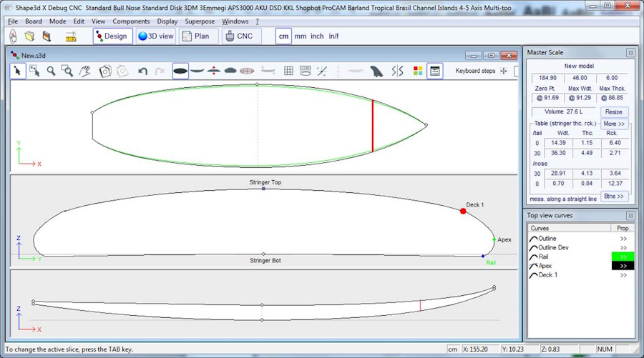
Task: Click the Resize button
Action: point(614,112)
